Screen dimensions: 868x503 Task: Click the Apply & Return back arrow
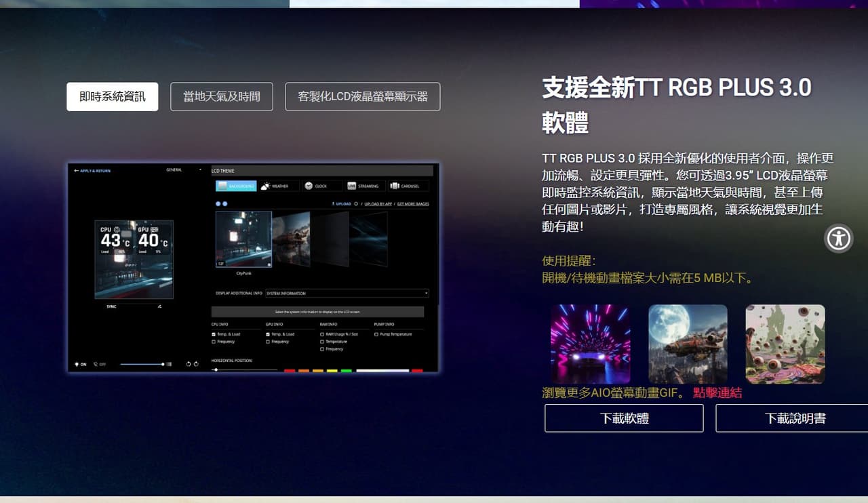[77, 171]
